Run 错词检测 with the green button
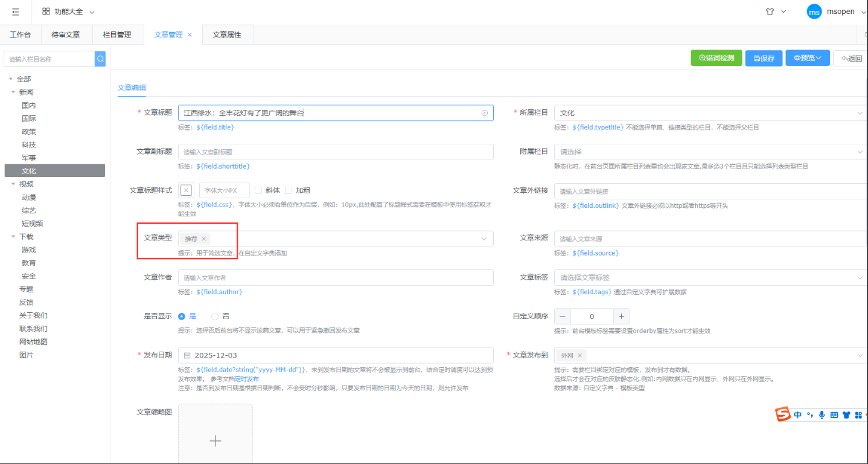This screenshot has width=868, height=464. [716, 58]
